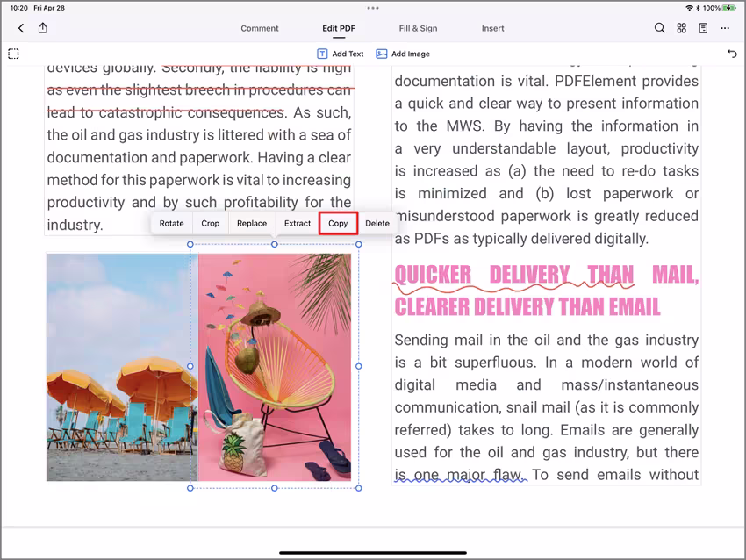Click the right-middle image resize handle
The width and height of the screenshot is (746, 560).
pyautogui.click(x=359, y=366)
